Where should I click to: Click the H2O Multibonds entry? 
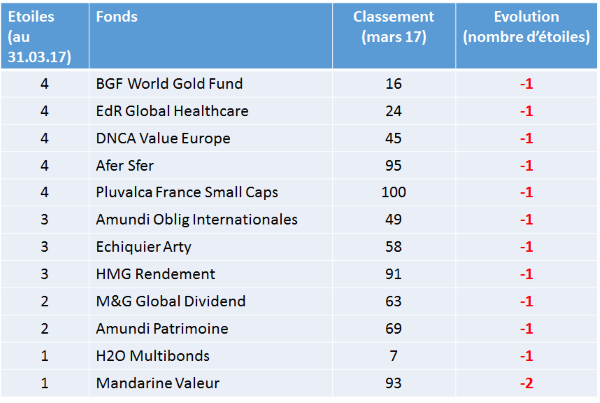pos(153,356)
